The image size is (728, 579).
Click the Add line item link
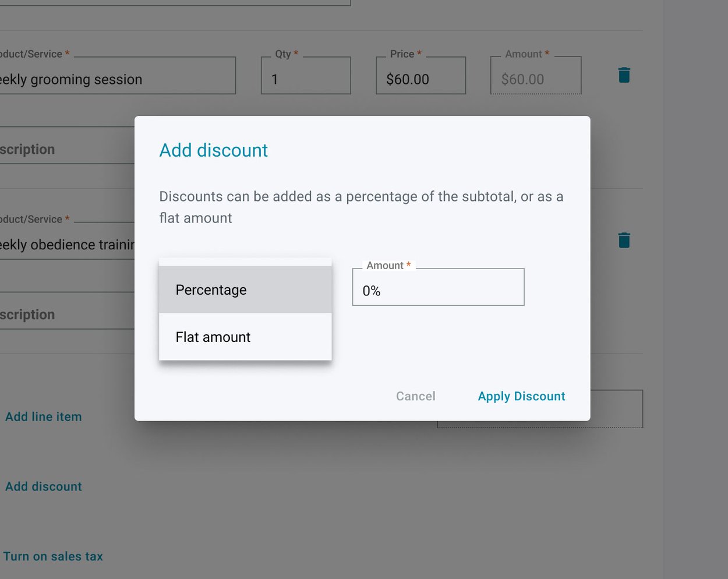coord(43,416)
